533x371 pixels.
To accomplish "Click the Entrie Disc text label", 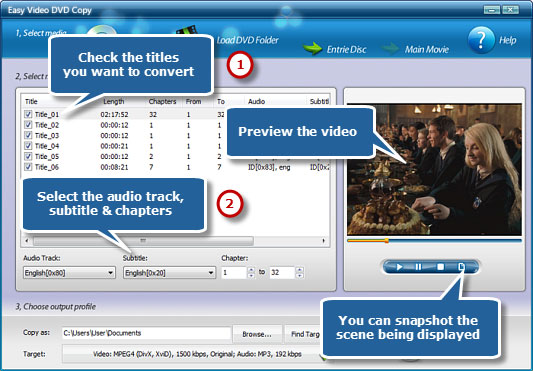I will point(346,50).
